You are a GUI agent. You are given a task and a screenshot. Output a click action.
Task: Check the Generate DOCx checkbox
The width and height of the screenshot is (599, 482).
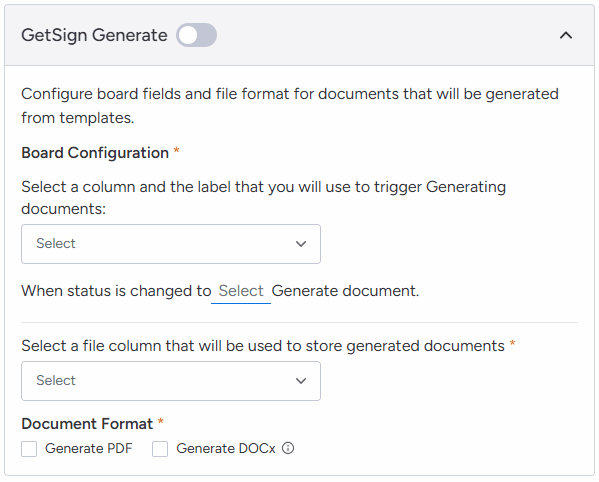click(x=160, y=449)
